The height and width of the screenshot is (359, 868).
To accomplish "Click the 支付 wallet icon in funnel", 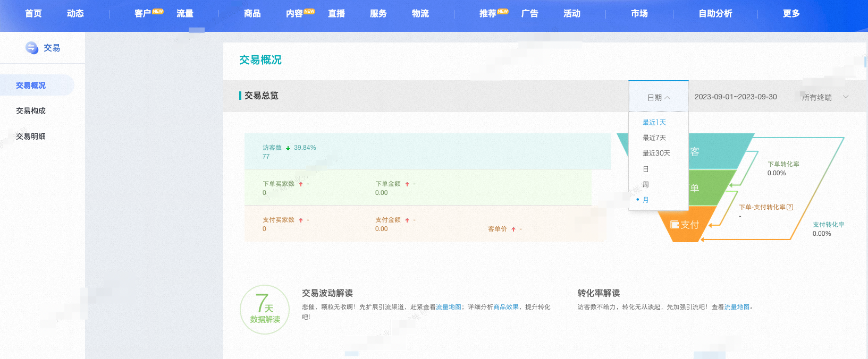I will click(675, 225).
